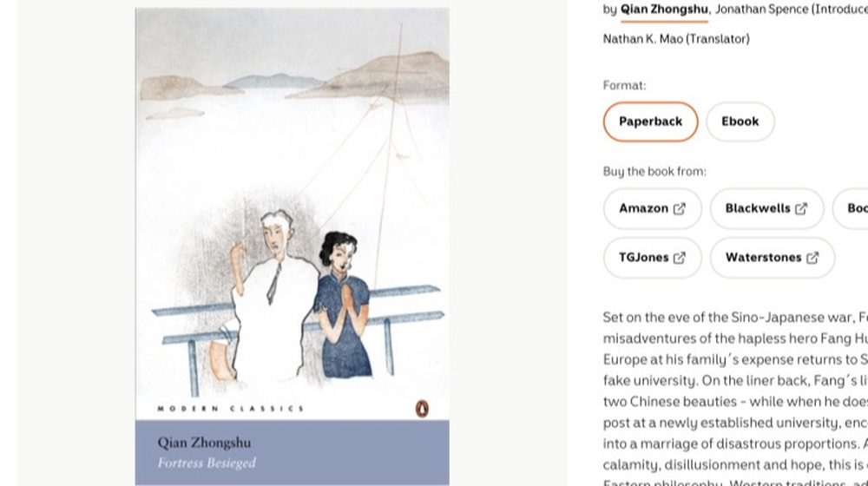The height and width of the screenshot is (486, 868).
Task: Buy the book from Waterstones
Action: (x=773, y=258)
